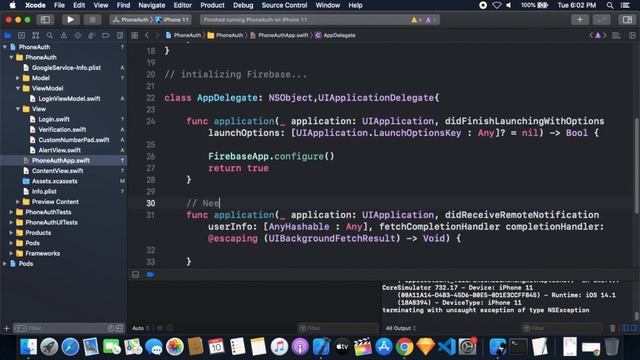
Task: Choose the iPhone 11 run destination
Action: pos(172,20)
